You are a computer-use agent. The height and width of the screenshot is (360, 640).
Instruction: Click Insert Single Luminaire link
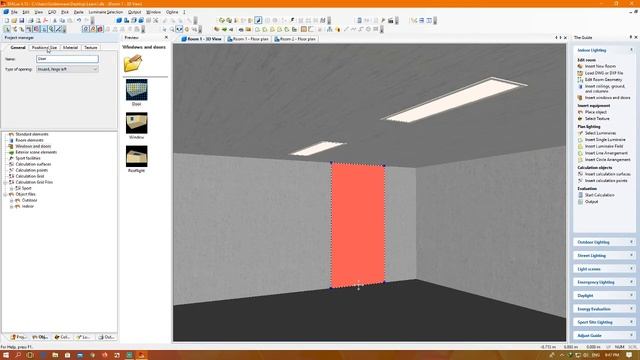pos(605,140)
